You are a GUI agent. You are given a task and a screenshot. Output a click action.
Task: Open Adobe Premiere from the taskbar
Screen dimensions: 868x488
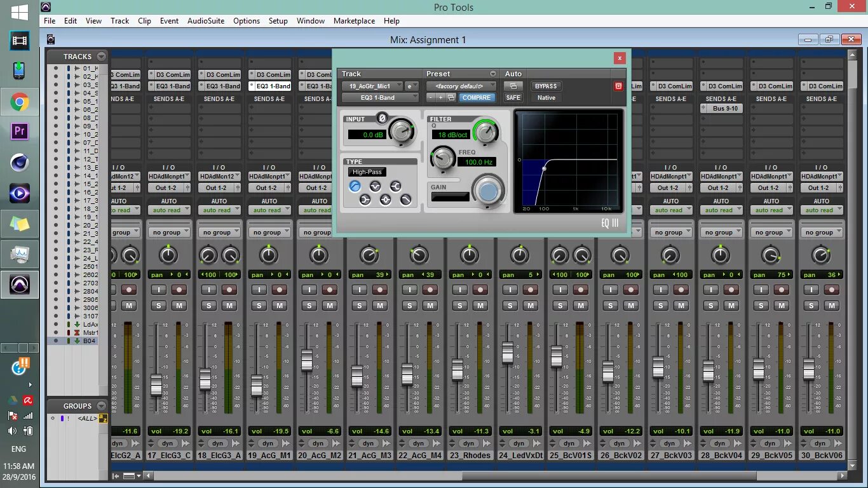(20, 132)
